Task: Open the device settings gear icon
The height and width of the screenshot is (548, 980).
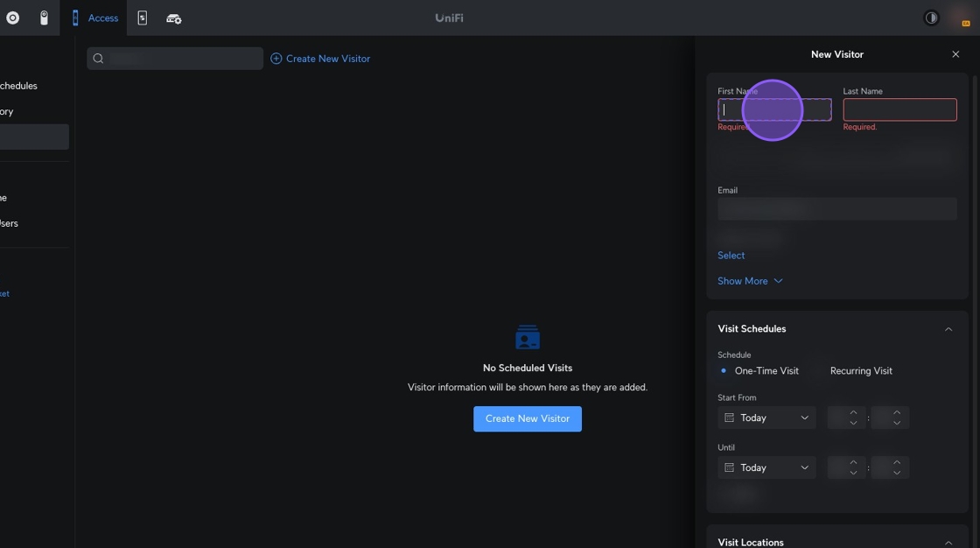Action: (174, 18)
